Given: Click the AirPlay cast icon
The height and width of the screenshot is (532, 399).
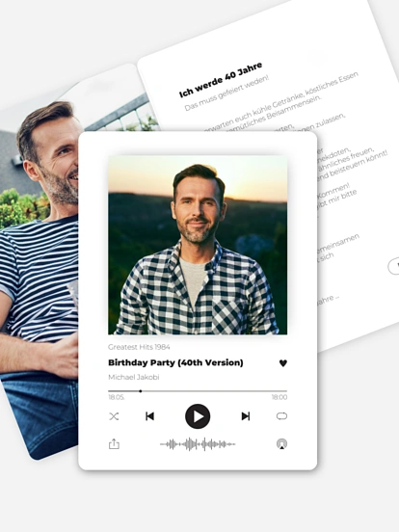Looking at the screenshot, I should [281, 443].
